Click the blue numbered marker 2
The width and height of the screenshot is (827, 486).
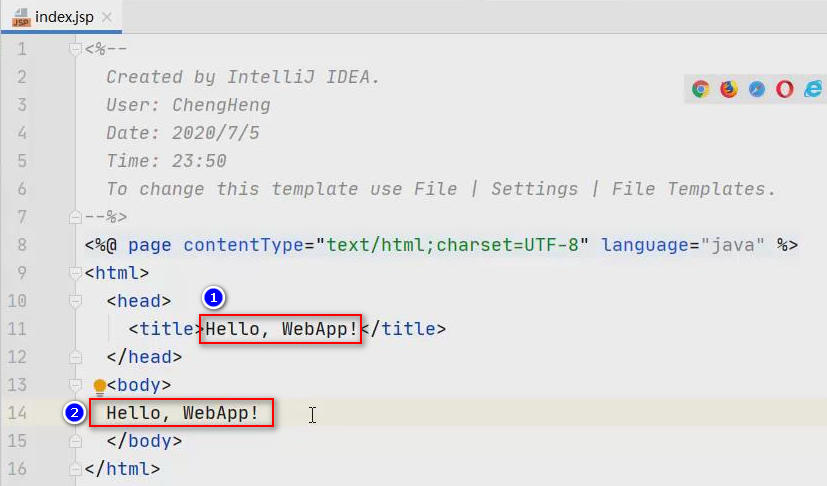tap(75, 413)
